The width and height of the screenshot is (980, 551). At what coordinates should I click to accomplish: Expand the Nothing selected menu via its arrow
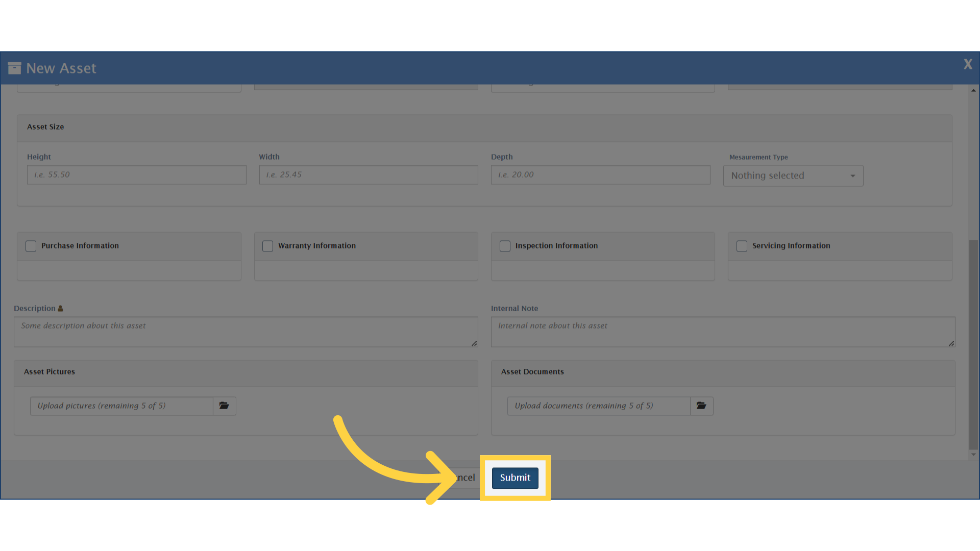[852, 176]
